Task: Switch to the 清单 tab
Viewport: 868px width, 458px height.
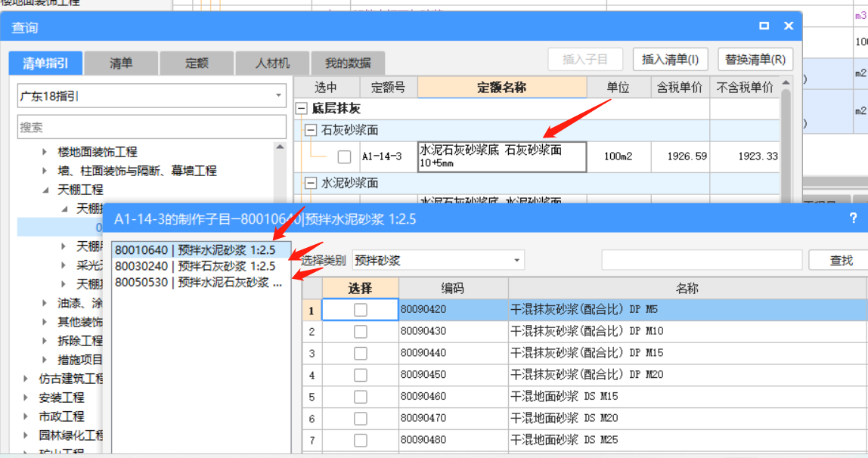Action: click(121, 63)
